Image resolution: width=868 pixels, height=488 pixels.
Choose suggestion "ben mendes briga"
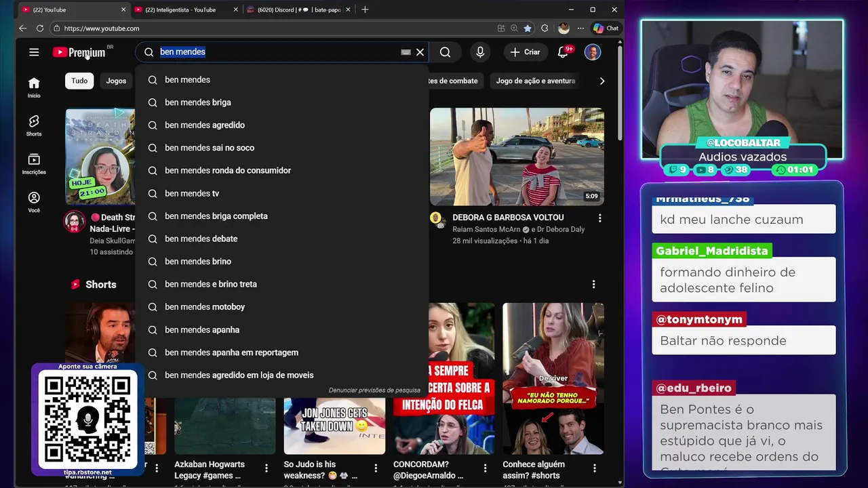pyautogui.click(x=282, y=102)
